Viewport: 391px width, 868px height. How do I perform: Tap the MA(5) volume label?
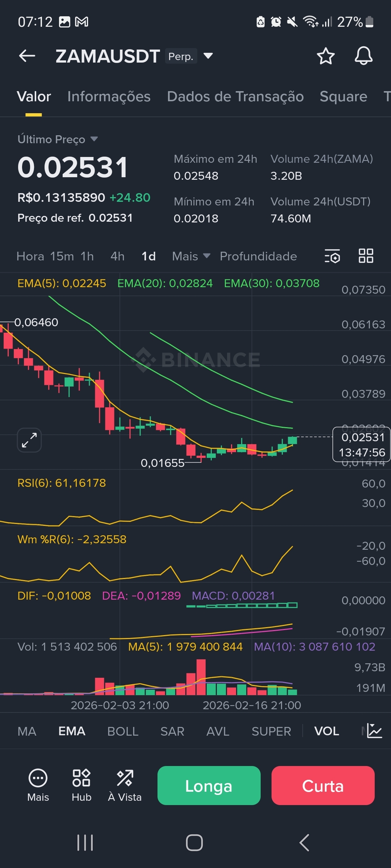click(185, 647)
